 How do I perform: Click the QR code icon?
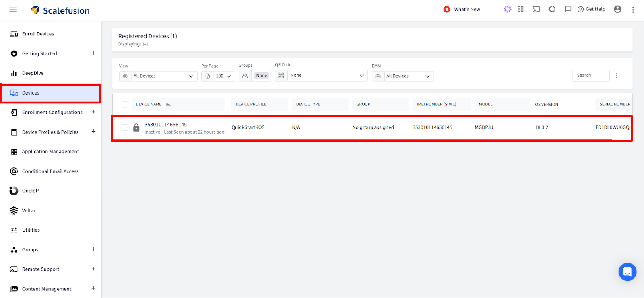pos(281,76)
